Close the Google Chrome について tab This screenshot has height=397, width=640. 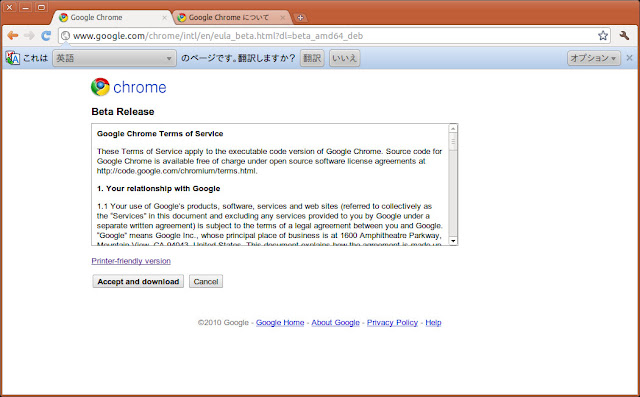[x=282, y=18]
